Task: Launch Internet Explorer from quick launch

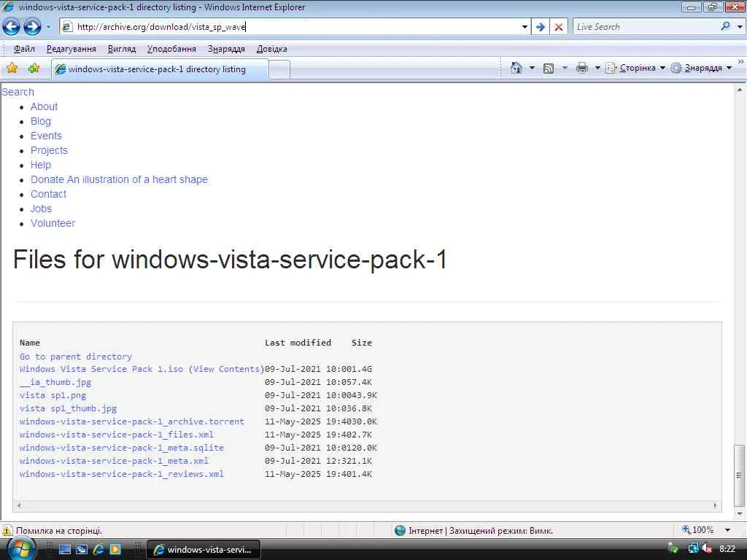Action: (x=98, y=549)
